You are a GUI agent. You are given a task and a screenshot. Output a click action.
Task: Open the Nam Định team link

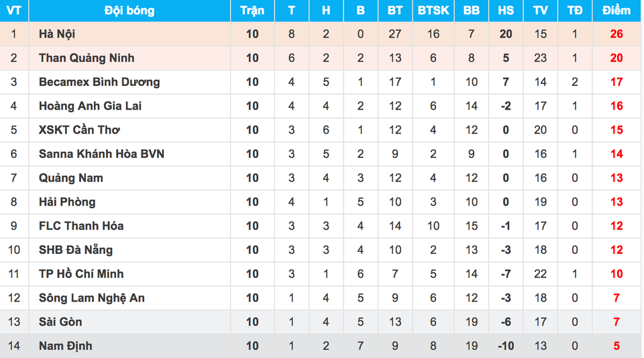(x=66, y=346)
